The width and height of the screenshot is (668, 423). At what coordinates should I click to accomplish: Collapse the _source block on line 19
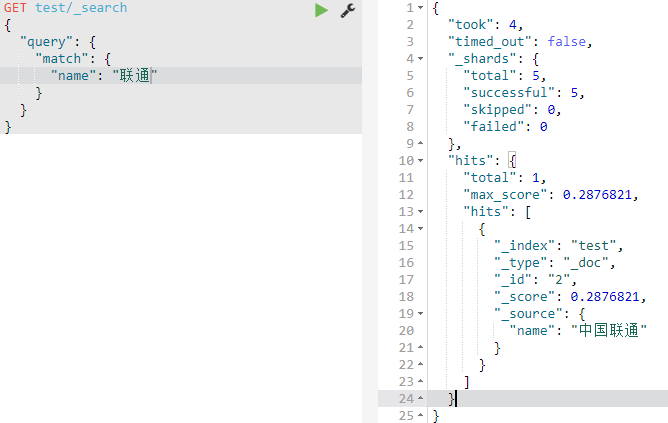[420, 314]
